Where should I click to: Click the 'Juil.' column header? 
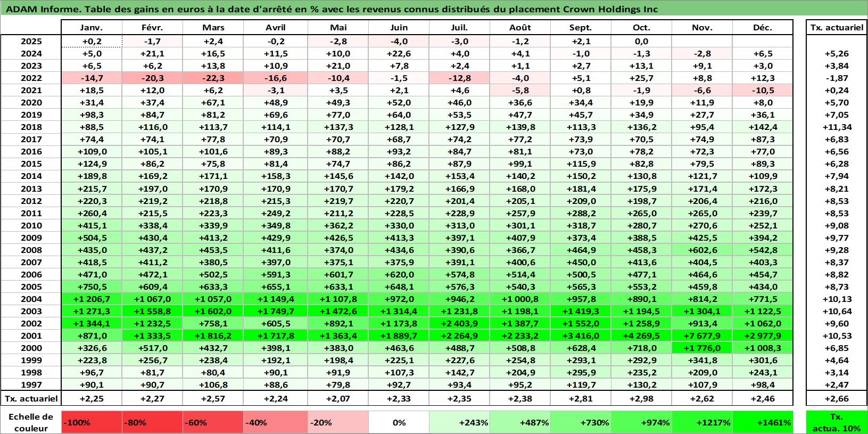[459, 28]
